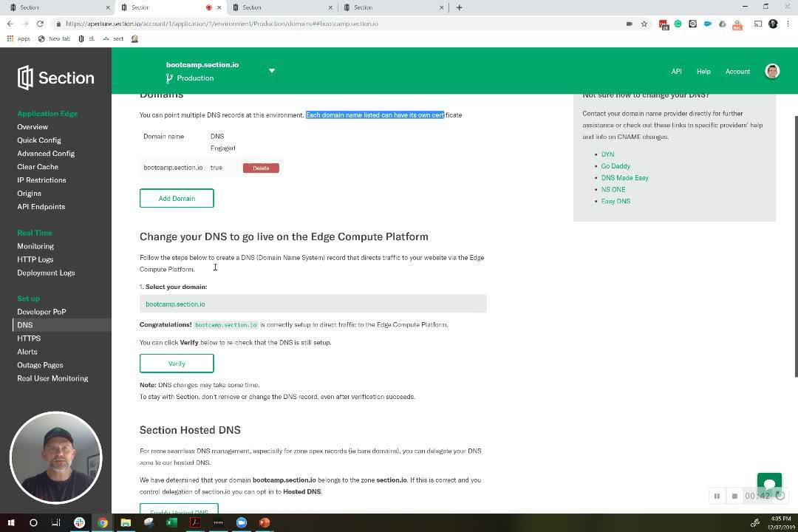Open Deployment Logs in sidebar
Image resolution: width=798 pixels, height=532 pixels.
(46, 273)
